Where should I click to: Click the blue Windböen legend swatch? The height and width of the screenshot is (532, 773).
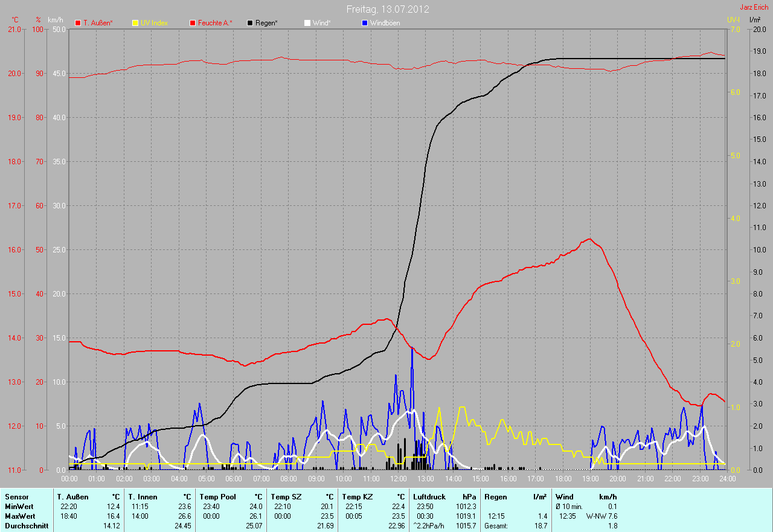coord(365,23)
